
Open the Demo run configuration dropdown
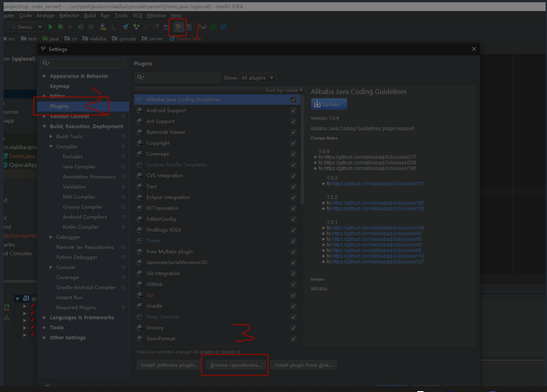(26, 27)
